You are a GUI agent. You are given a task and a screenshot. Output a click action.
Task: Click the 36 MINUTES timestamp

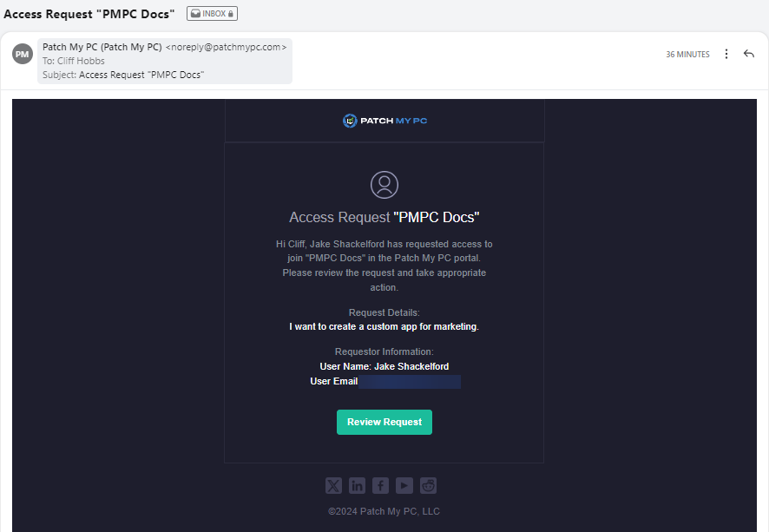687,53
